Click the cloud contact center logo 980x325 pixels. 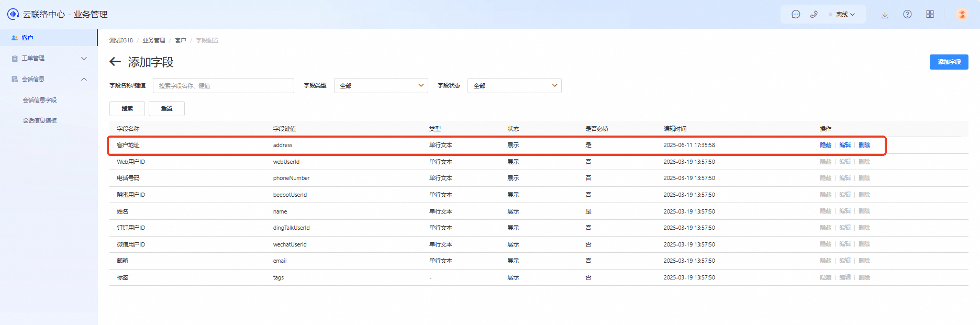pos(13,14)
